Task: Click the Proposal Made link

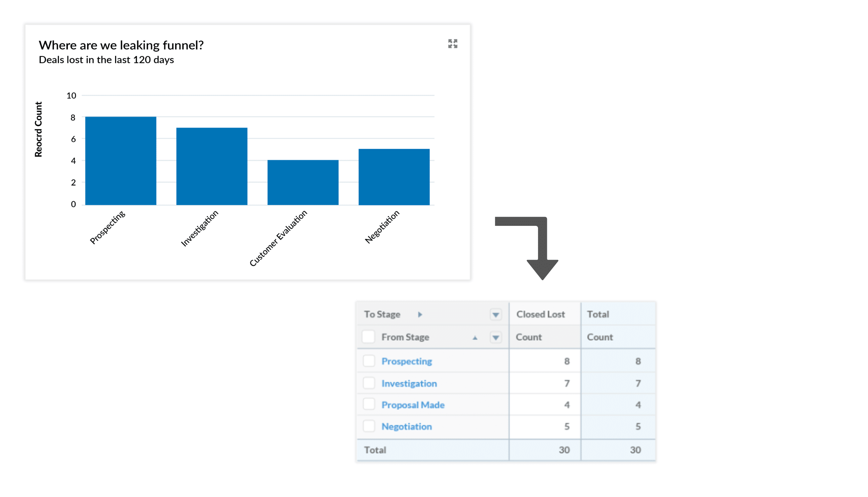Action: (413, 405)
